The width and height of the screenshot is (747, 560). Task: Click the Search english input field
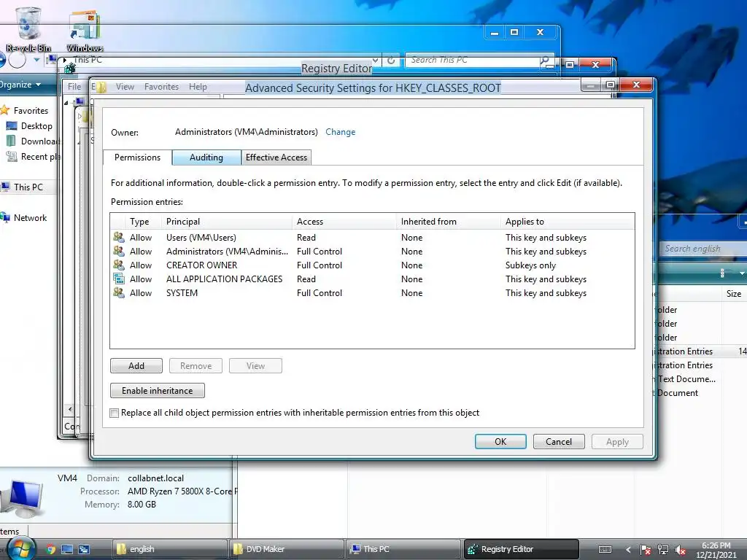pos(703,249)
